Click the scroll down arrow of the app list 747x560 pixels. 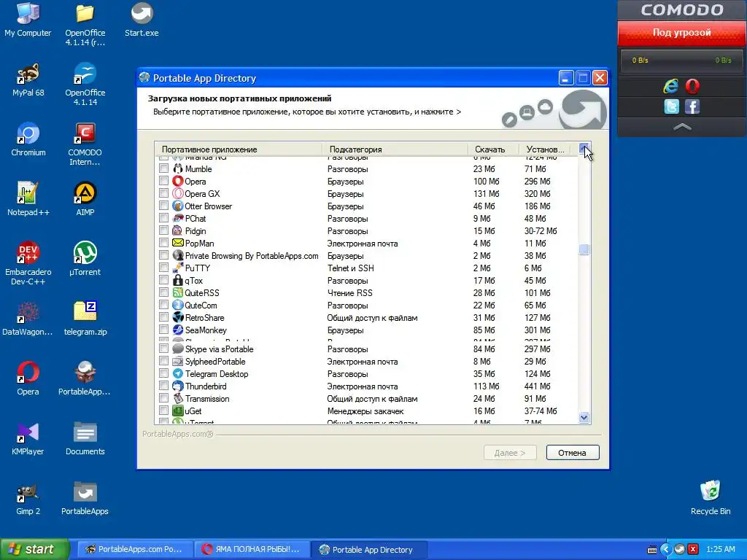(584, 417)
